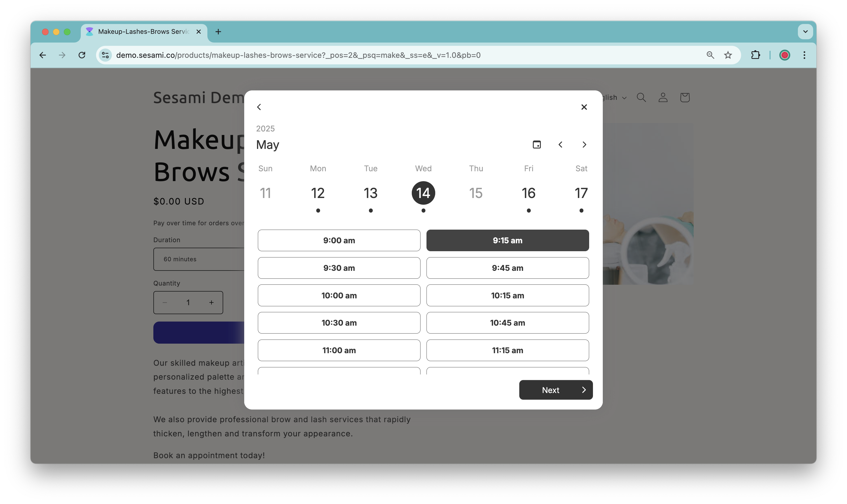This screenshot has height=504, width=847.
Task: Open the browser extensions puzzle icon
Action: tap(755, 55)
